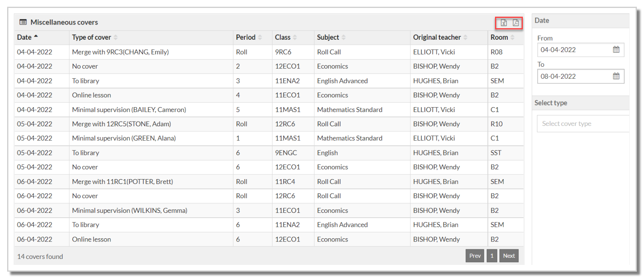Select the 11RC4 merge with POTTER row
The width and height of the screenshot is (644, 278).
(269, 181)
